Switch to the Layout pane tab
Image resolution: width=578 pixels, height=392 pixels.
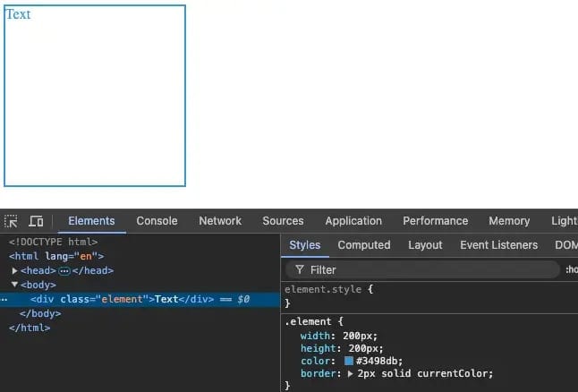tap(425, 245)
